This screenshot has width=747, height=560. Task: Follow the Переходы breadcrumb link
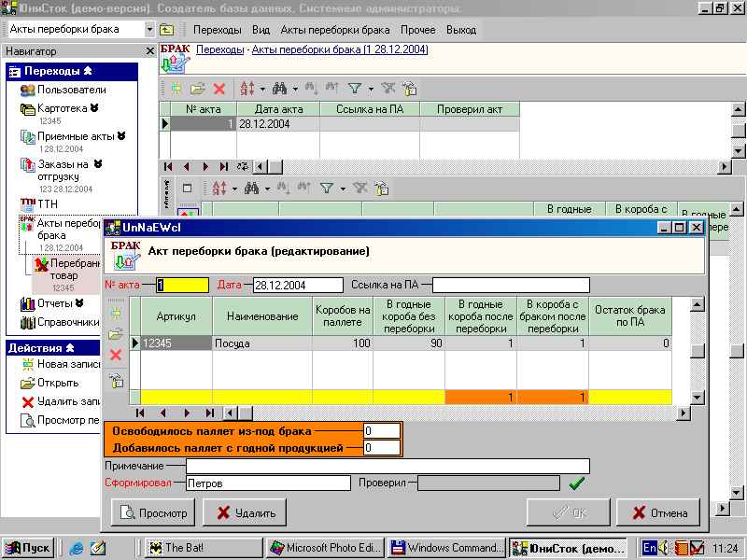[220, 49]
